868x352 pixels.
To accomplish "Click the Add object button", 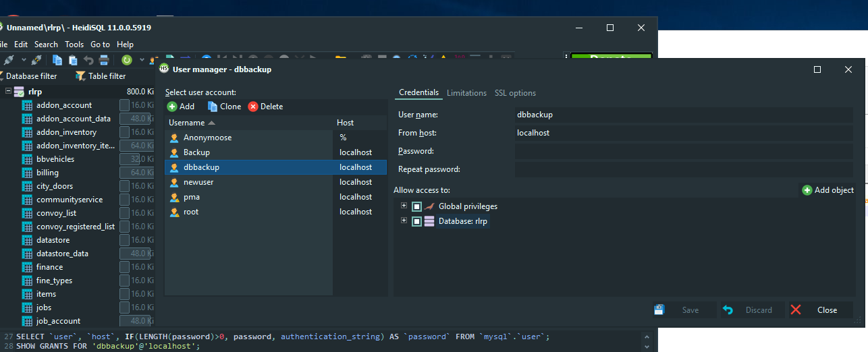I will coord(828,190).
